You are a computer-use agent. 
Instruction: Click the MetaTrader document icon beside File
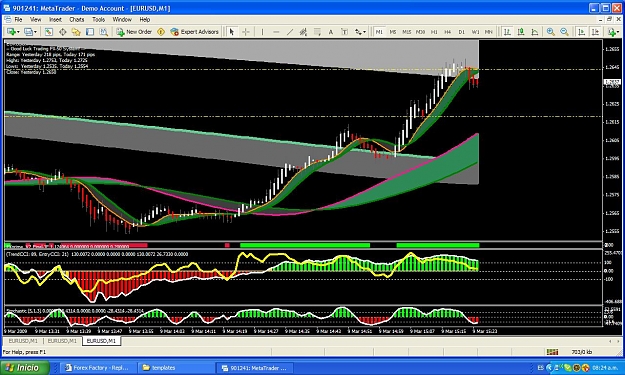8,20
